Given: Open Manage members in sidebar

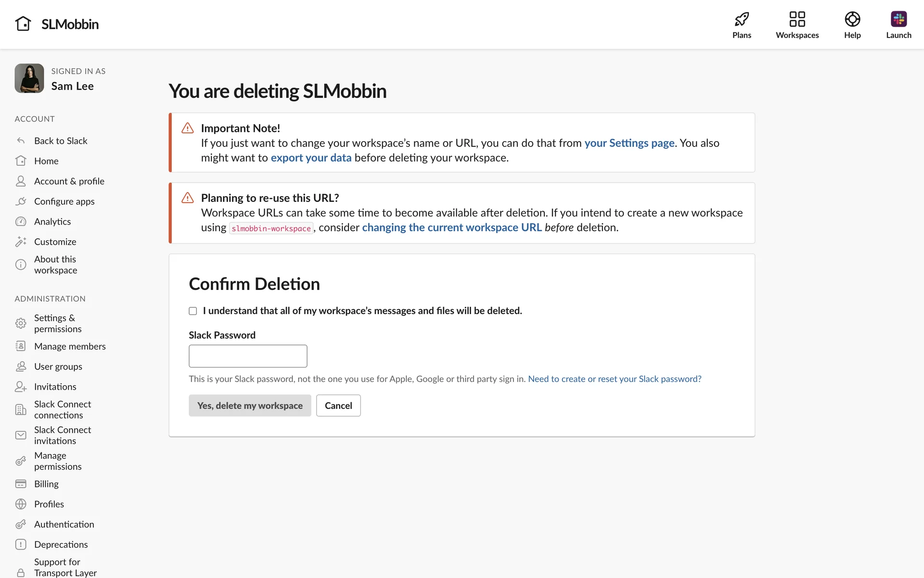Looking at the screenshot, I should pos(70,346).
